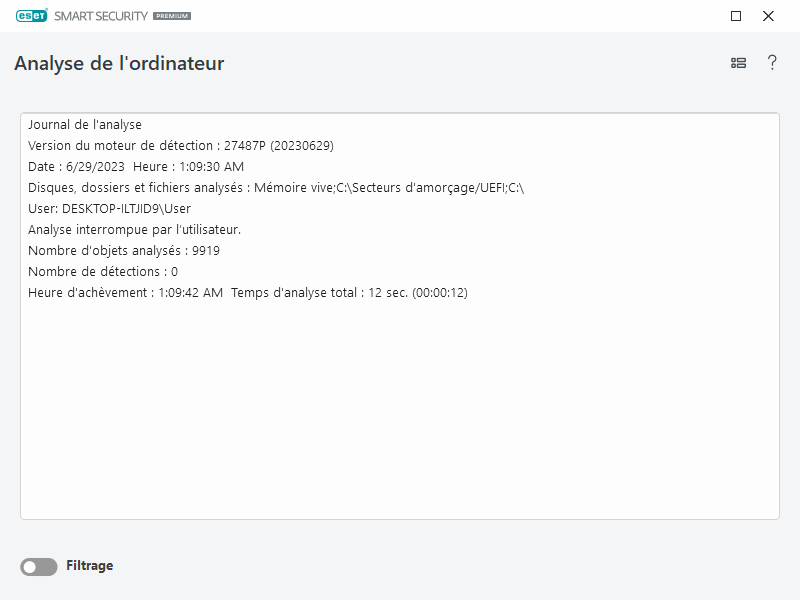Click the PREMIUM badge in the title bar

pos(172,16)
